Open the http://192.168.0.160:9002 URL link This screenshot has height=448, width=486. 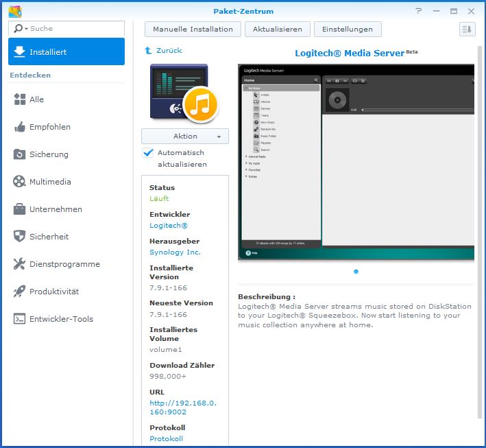pyautogui.click(x=183, y=408)
